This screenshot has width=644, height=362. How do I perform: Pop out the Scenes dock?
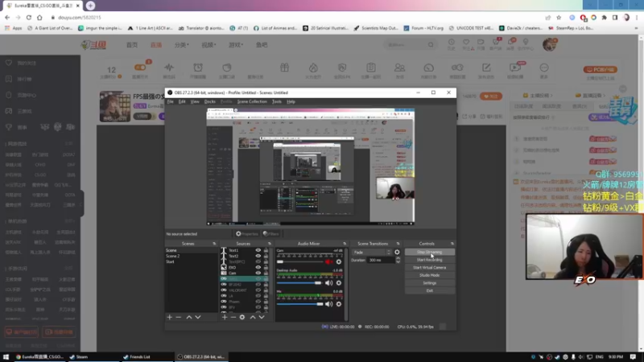[214, 244]
